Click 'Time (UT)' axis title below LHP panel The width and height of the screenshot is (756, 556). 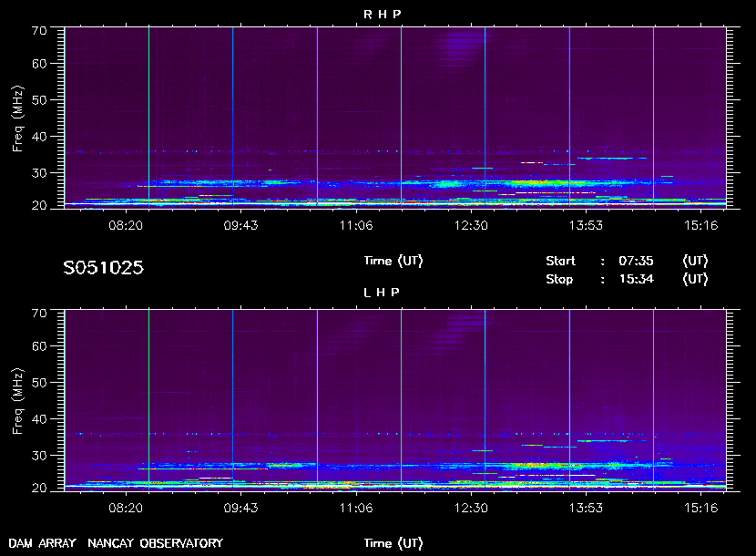(x=393, y=543)
